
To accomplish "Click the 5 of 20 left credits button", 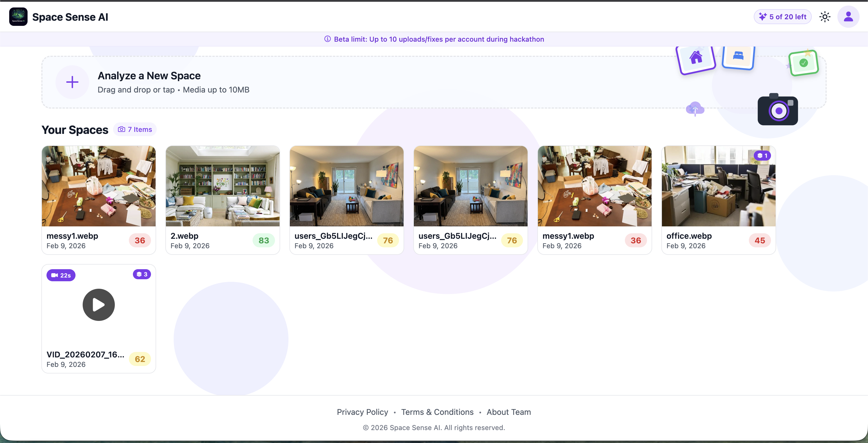I will click(x=782, y=17).
